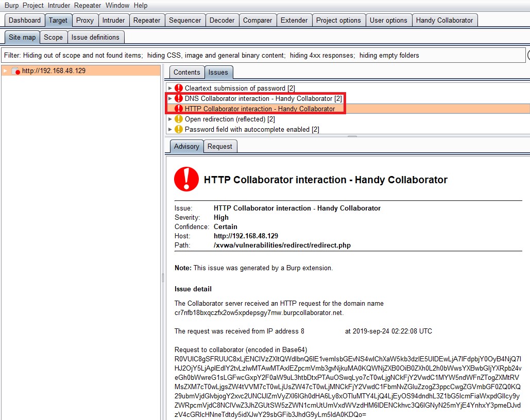Image resolution: width=530 pixels, height=420 pixels.
Task: Click yellow severity icon for Open redirection
Action: pyautogui.click(x=178, y=119)
